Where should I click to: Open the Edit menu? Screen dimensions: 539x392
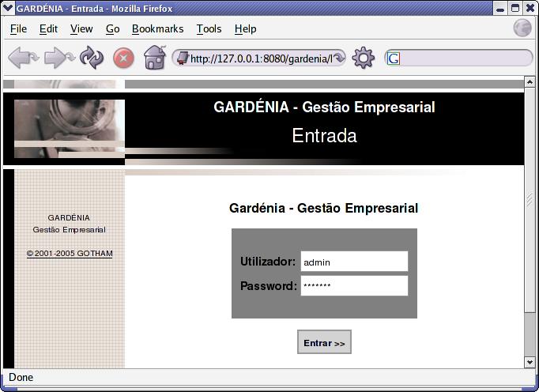tap(48, 29)
